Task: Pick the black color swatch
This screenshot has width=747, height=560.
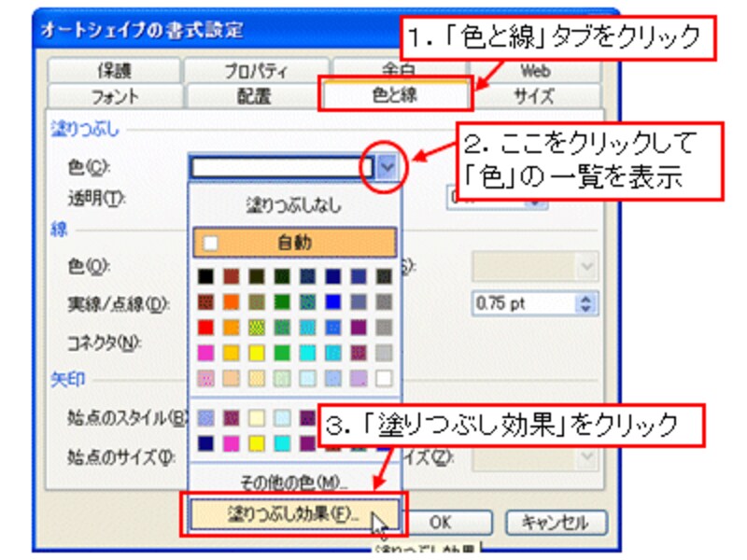Action: click(x=205, y=276)
